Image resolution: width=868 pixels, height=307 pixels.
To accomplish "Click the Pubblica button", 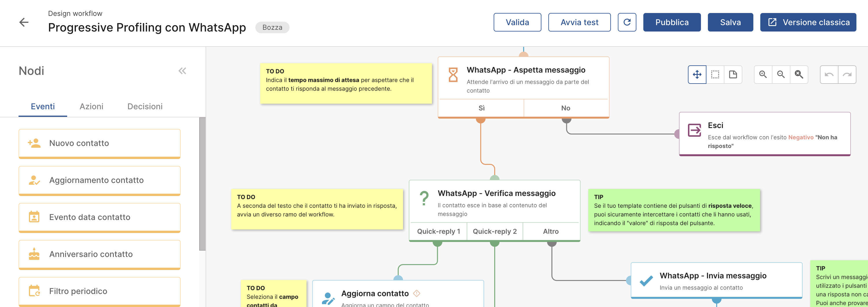I will [x=672, y=22].
